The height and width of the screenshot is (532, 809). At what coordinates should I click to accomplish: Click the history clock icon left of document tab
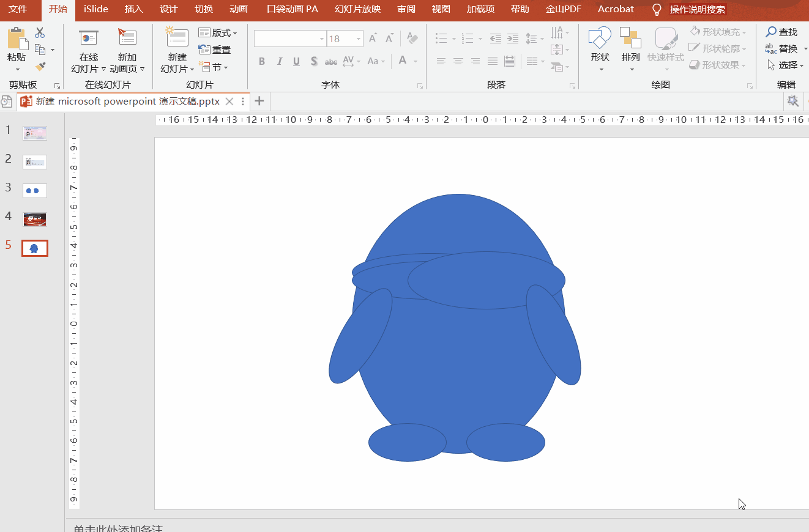(6, 102)
